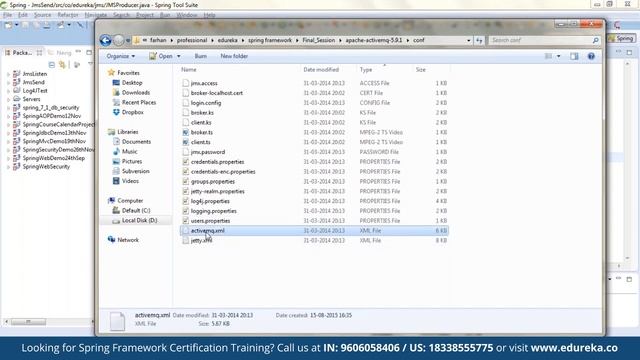The width and height of the screenshot is (640, 360).
Task: Open the Source menu
Action: pos(42,15)
